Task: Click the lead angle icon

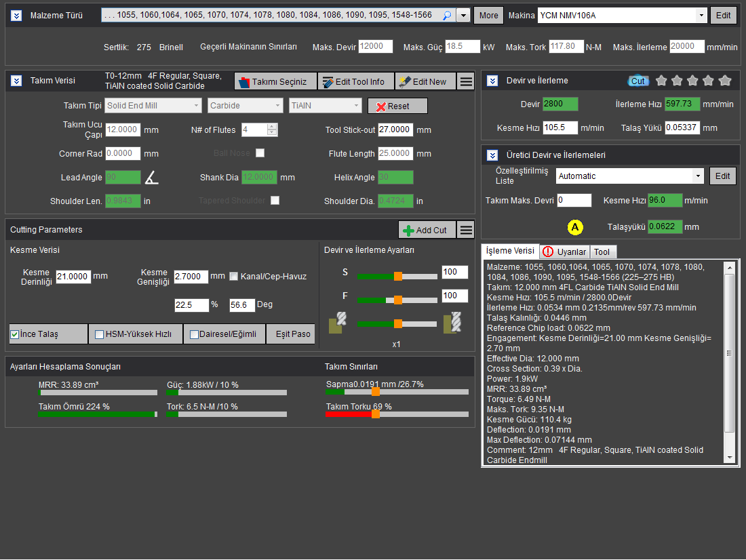Action: [152, 178]
